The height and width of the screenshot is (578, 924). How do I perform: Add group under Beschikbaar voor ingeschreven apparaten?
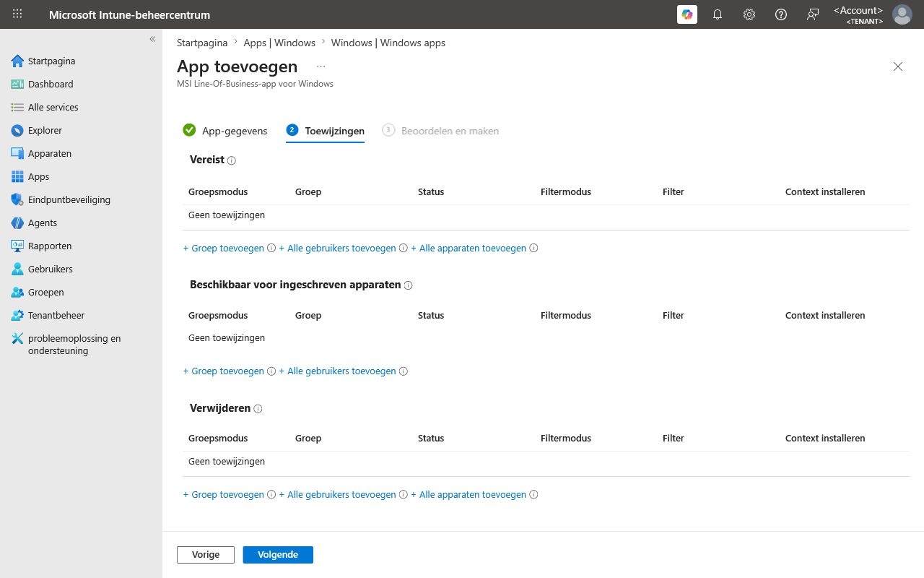point(224,371)
